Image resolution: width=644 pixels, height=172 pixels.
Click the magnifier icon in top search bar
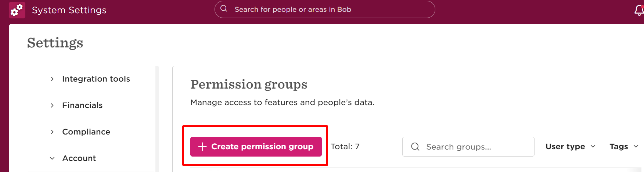[x=224, y=9]
